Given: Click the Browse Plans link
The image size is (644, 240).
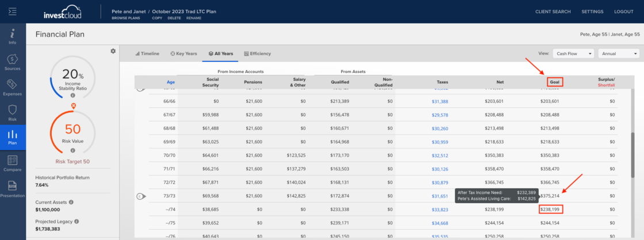Looking at the screenshot, I should coord(126,18).
